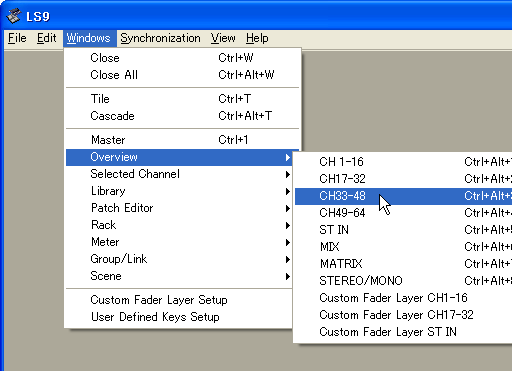Viewport: 512px width, 371px height.
Task: Open overview for CH33-48
Action: 403,196
